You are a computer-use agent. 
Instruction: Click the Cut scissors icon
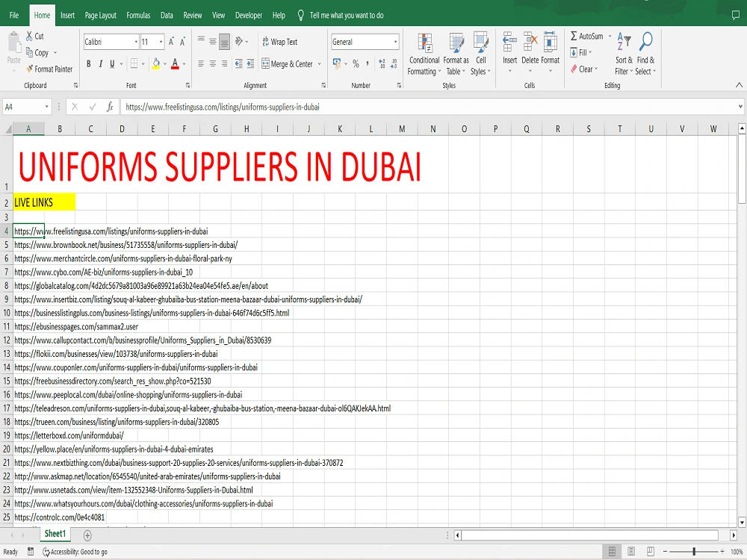point(30,36)
